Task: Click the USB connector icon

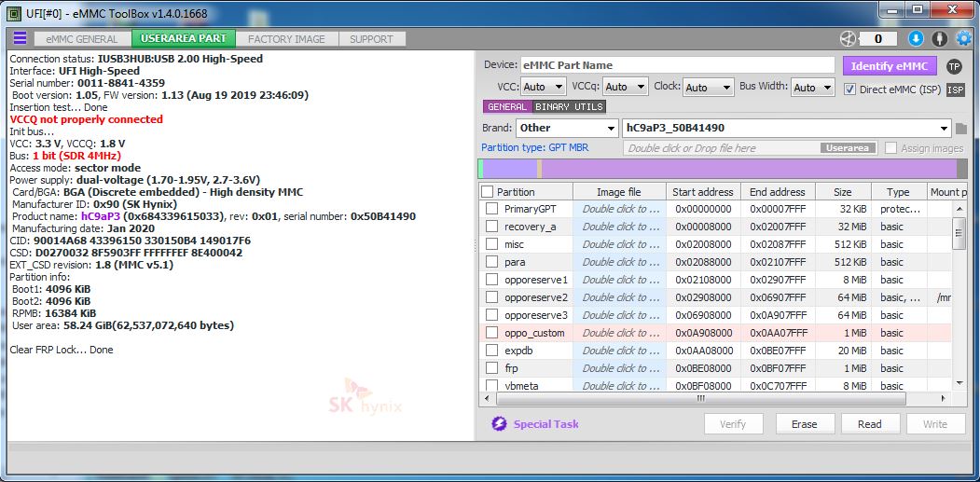Action: pyautogui.click(x=939, y=39)
